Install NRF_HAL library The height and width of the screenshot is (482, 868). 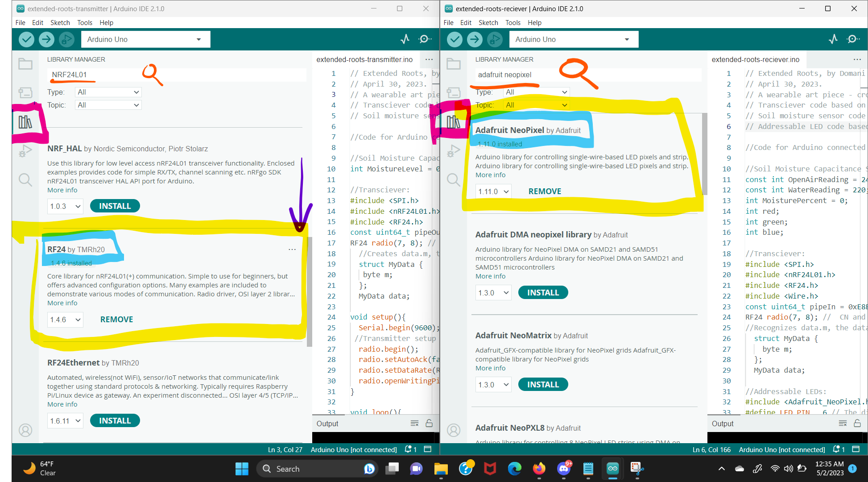tap(115, 206)
